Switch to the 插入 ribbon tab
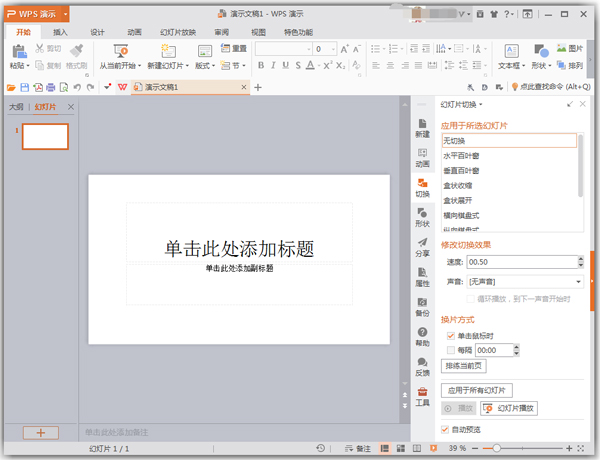The width and height of the screenshot is (600, 460). (60, 32)
